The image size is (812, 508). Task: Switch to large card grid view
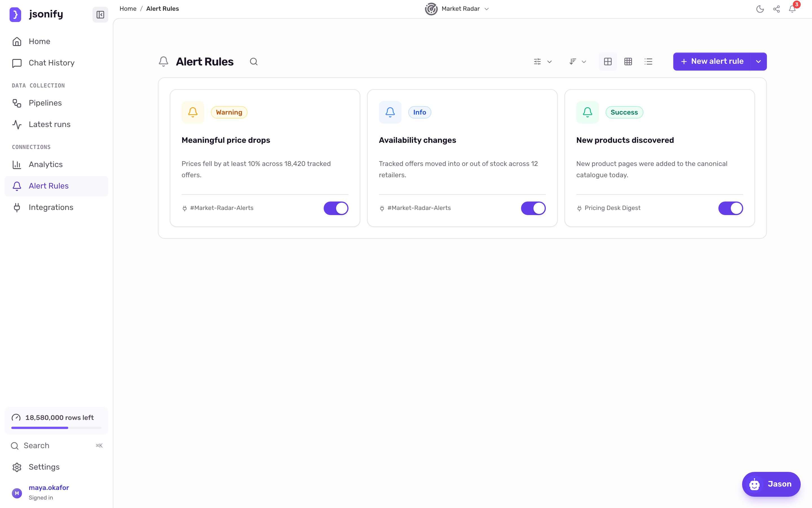tap(608, 62)
